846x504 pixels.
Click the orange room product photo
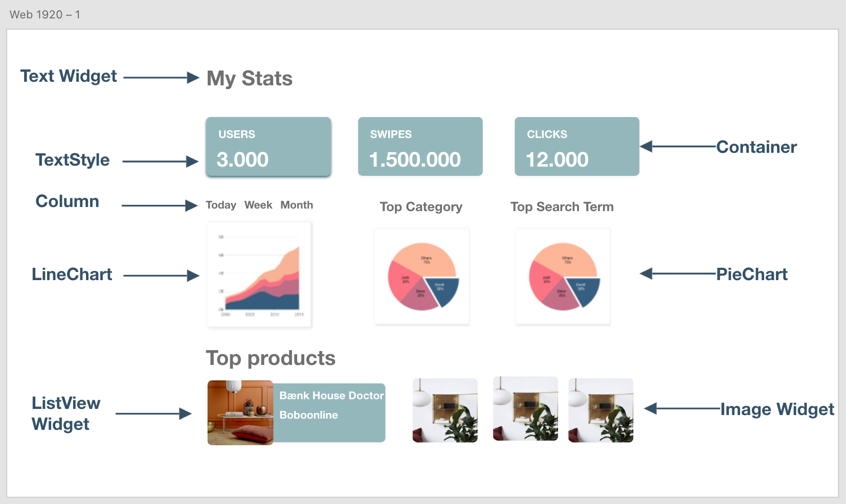click(240, 413)
